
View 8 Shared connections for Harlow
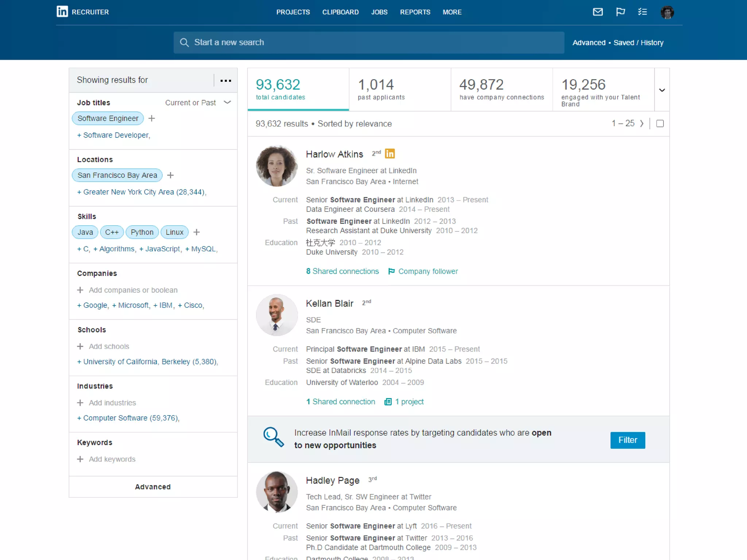tap(342, 271)
